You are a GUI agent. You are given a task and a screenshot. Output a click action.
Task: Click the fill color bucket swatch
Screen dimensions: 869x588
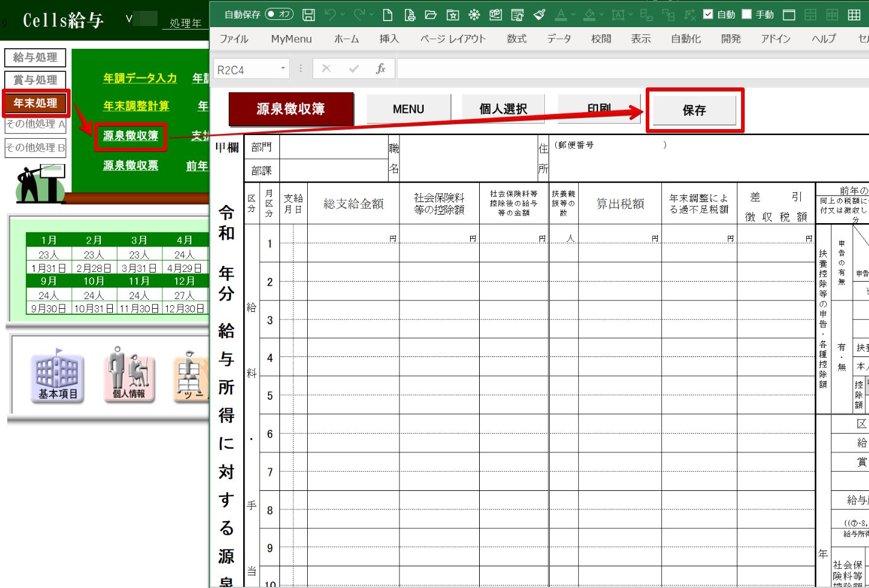click(590, 14)
